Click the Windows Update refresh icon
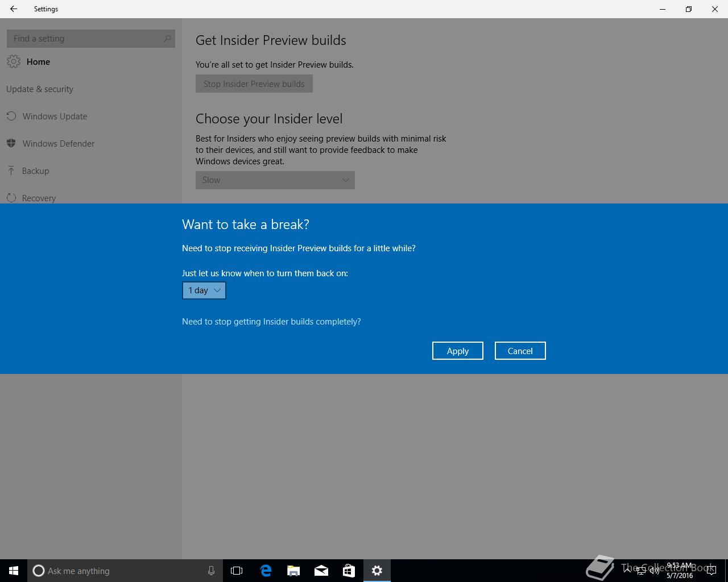Image resolution: width=728 pixels, height=582 pixels. pyautogui.click(x=11, y=116)
